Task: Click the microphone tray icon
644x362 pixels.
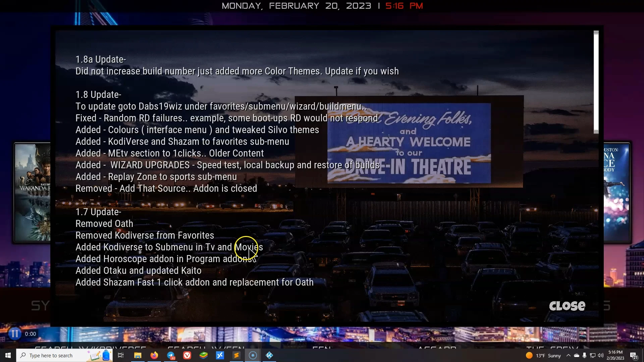Action: pos(584,356)
